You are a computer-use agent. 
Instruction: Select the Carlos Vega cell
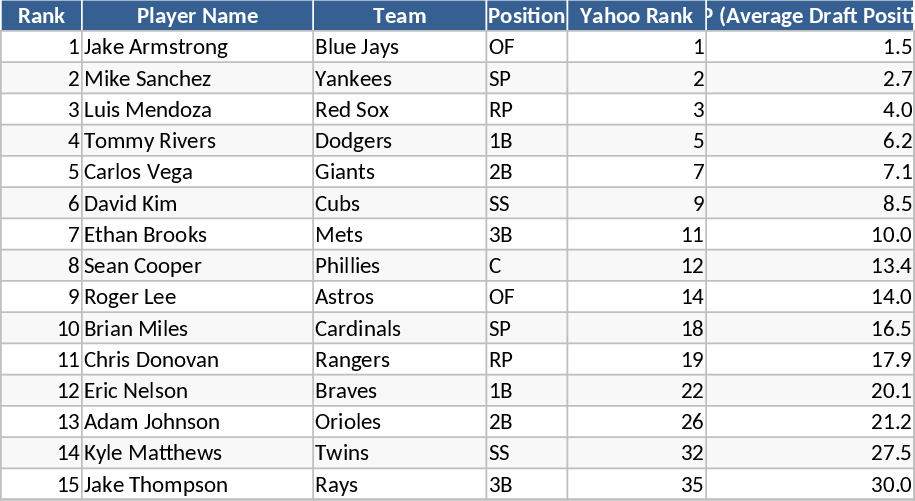point(197,172)
